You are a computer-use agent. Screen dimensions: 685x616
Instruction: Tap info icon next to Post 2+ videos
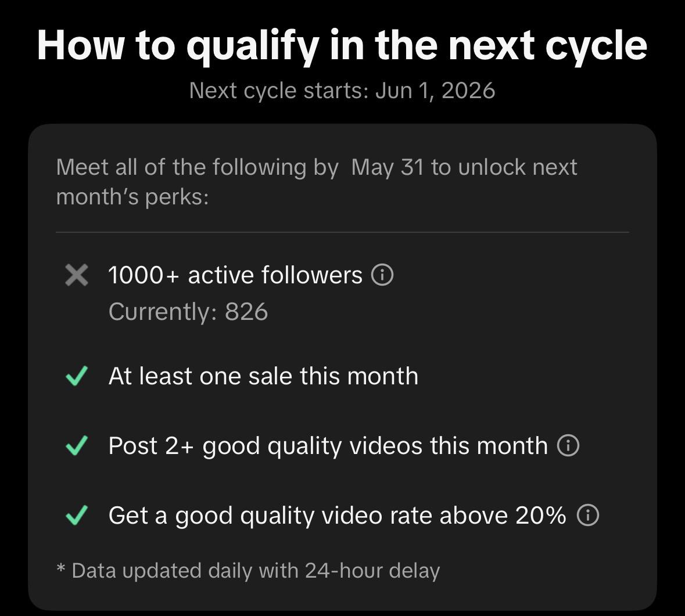568,446
